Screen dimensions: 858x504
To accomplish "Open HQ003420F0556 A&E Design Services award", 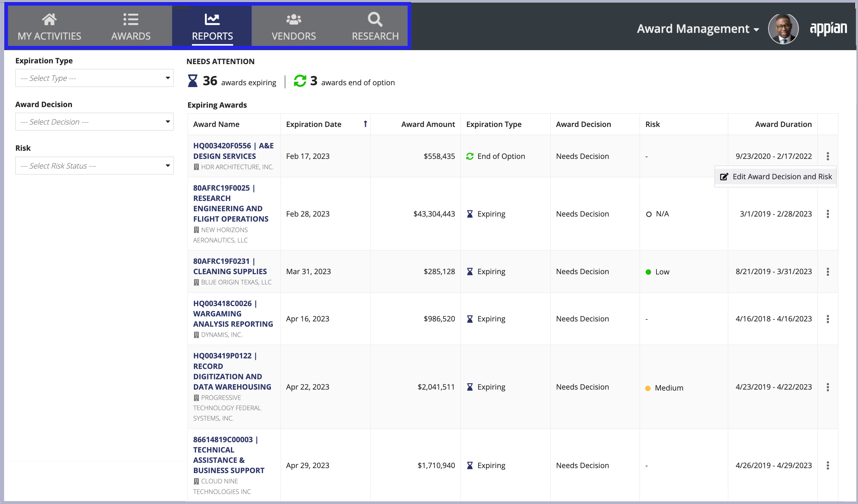I will pos(233,151).
